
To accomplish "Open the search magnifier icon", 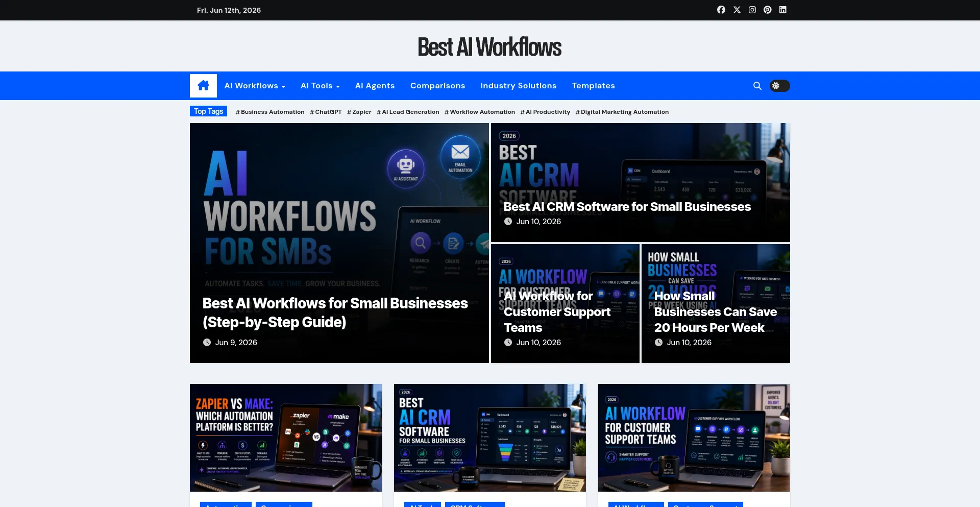I will (757, 86).
